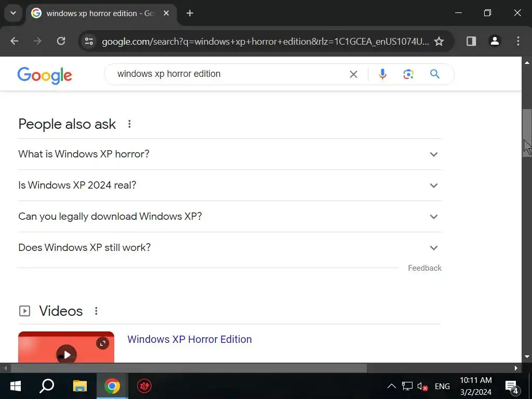
Task: Open the Windows Start menu
Action: coord(15,386)
